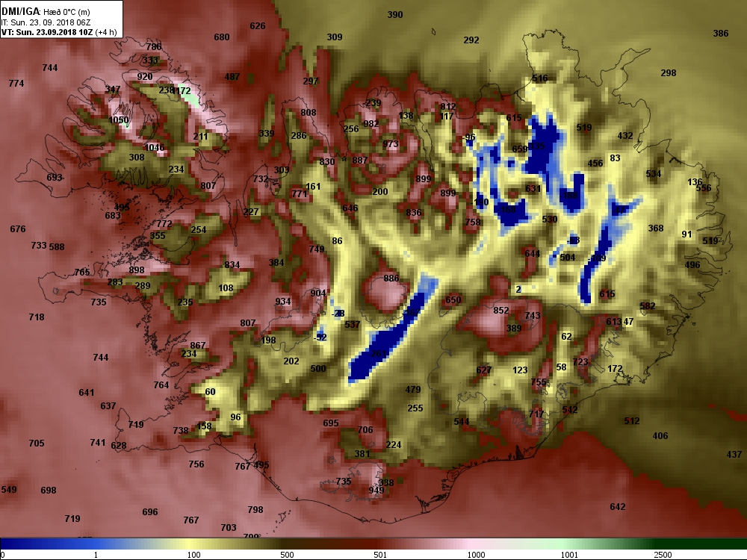
Task: Click the 'DMI/IGA: Hæð 0°C (m)' title text
Action: (46, 12)
